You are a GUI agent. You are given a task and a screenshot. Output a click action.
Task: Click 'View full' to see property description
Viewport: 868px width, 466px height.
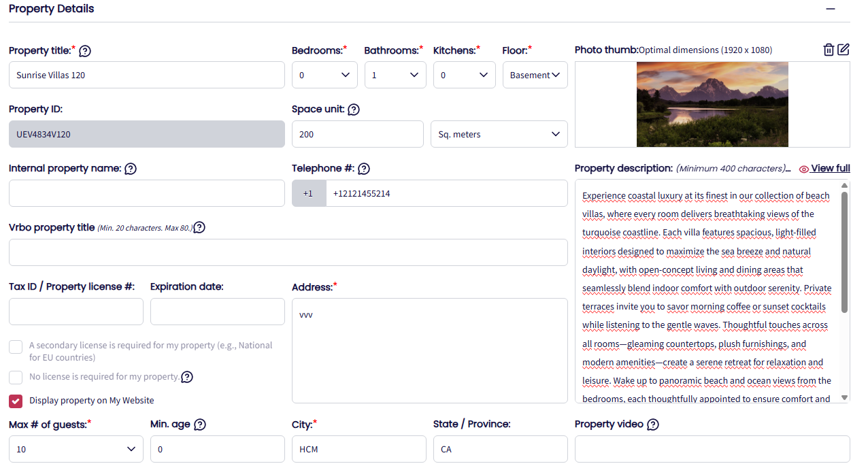tap(829, 168)
